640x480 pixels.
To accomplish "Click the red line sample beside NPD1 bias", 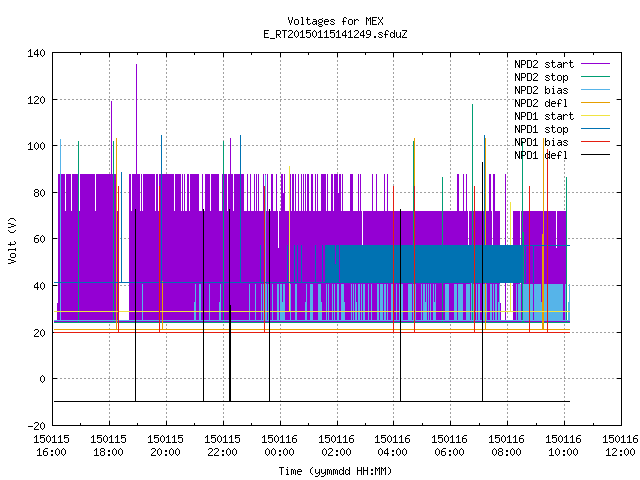I will tap(596, 142).
